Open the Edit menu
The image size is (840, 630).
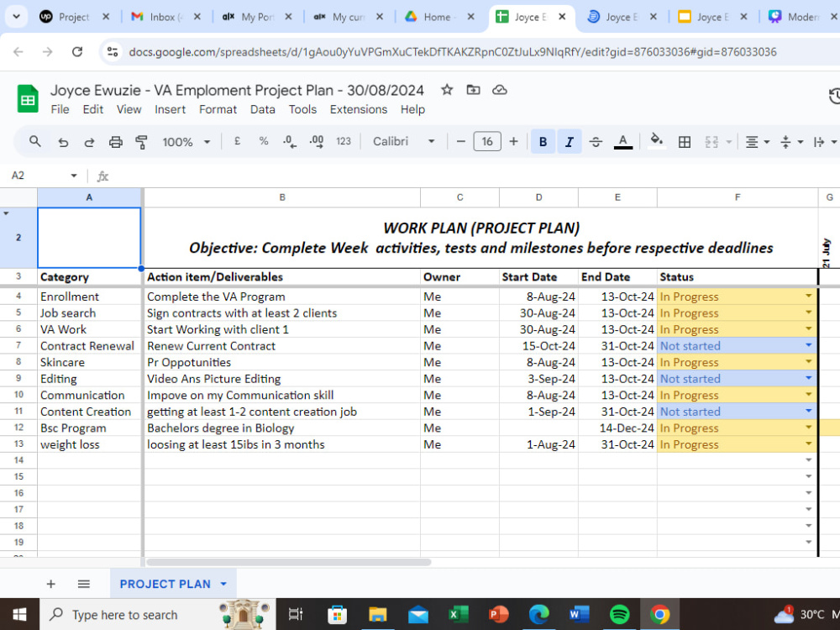92,109
